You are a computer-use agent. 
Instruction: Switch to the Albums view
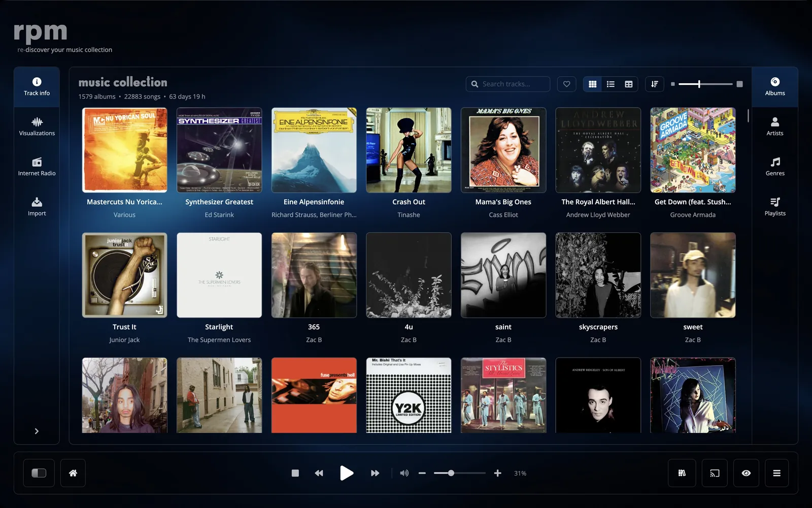point(775,87)
